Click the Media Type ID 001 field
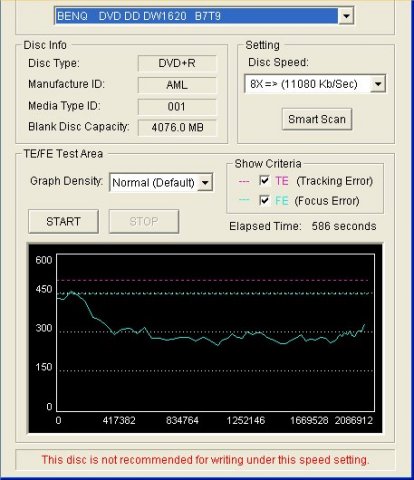 177,107
